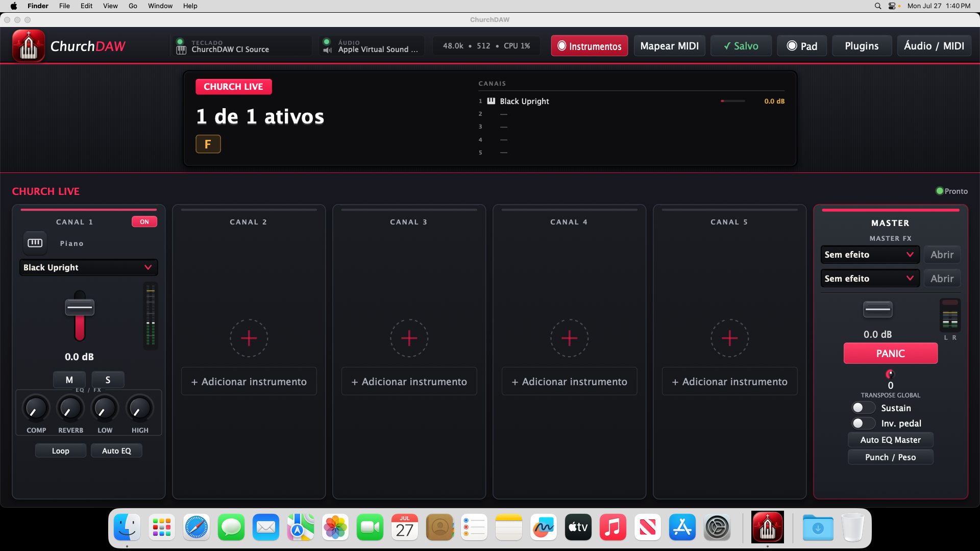Open macOS Spotlight search icon
The height and width of the screenshot is (551, 980).
878,6
